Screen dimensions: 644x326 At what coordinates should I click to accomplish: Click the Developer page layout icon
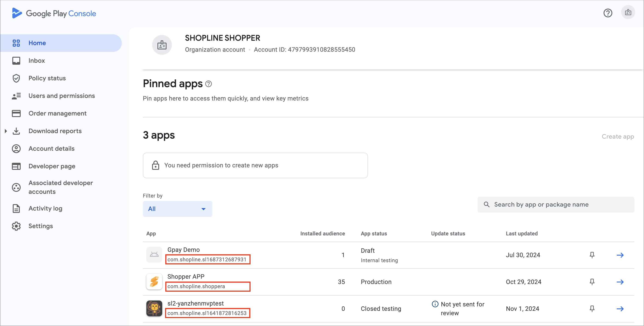coord(16,166)
